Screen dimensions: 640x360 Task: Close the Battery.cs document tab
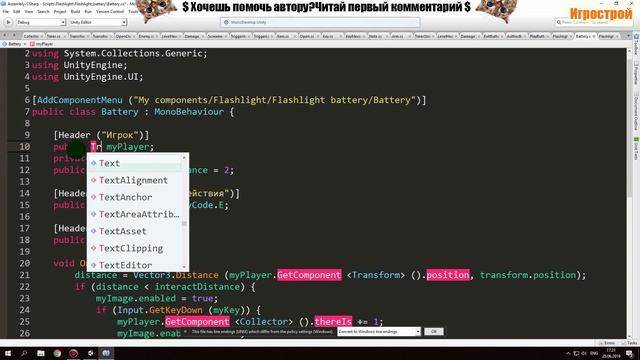(593, 36)
